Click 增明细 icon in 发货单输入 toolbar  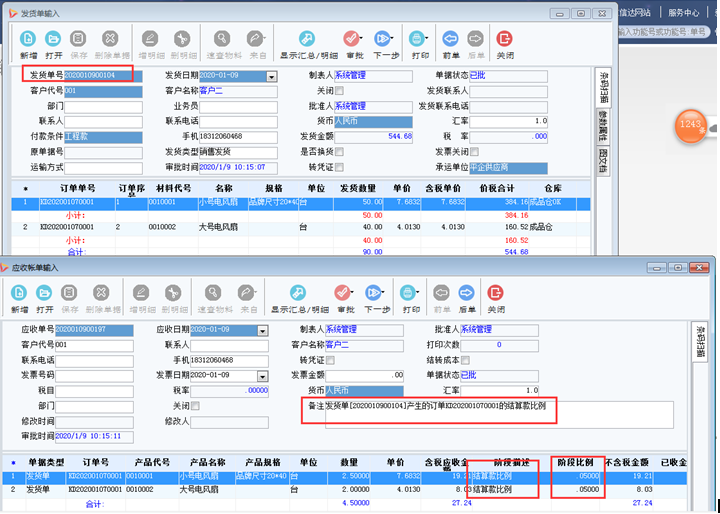[x=150, y=39]
